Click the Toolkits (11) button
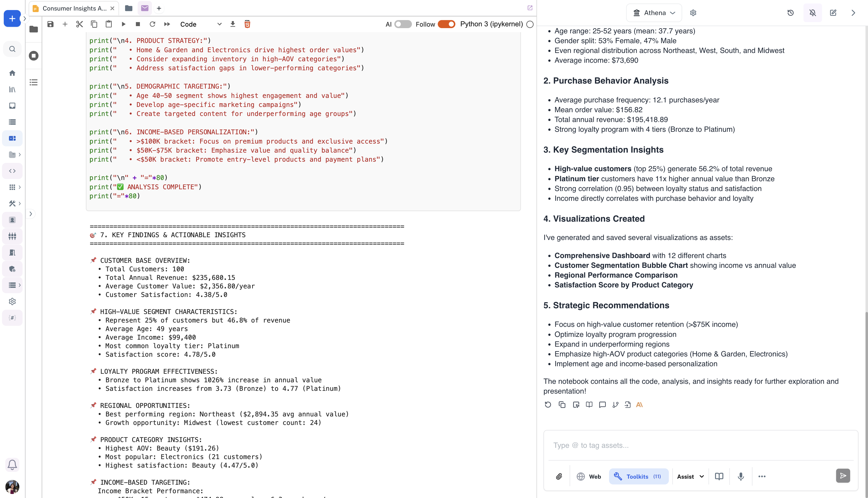This screenshot has height=498, width=868. coord(638,476)
